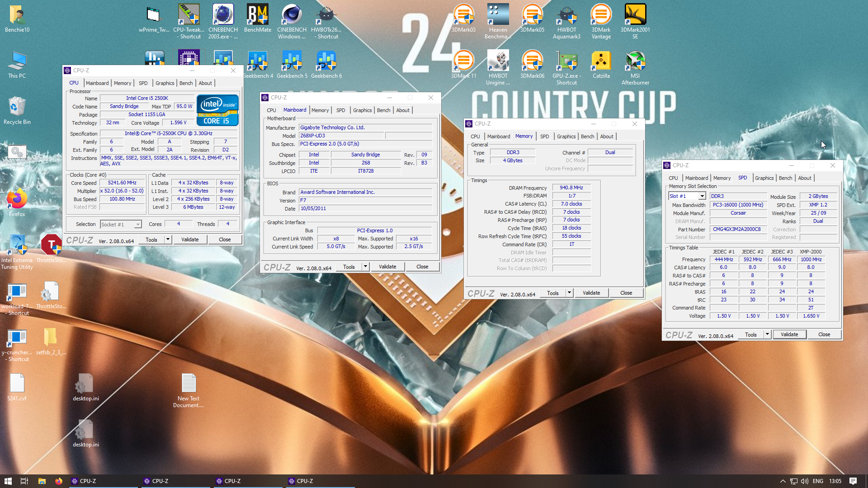Open the 5241.cvf file icon
Viewport: 868px width, 488px height.
pyautogui.click(x=17, y=383)
